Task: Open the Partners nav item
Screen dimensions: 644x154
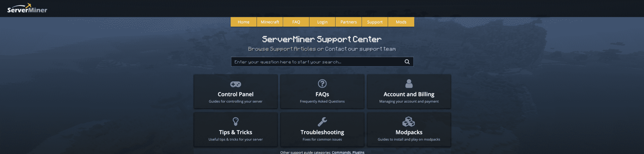Action: click(x=348, y=22)
